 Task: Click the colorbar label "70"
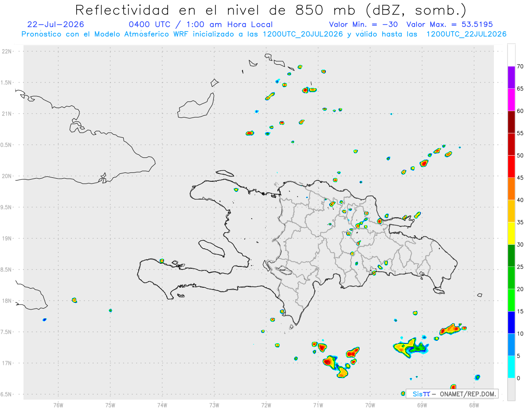coord(520,67)
